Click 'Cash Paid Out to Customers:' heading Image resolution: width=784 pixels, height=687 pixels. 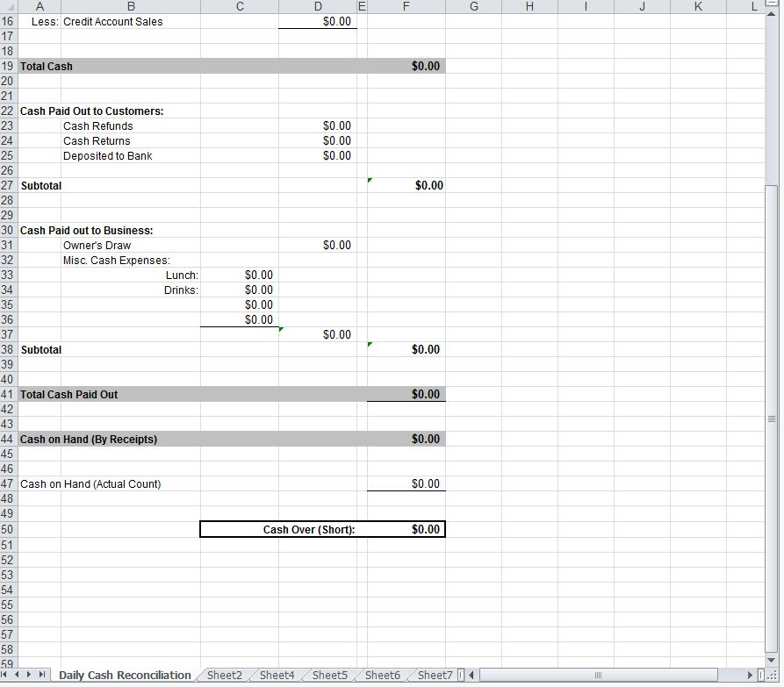(x=92, y=111)
